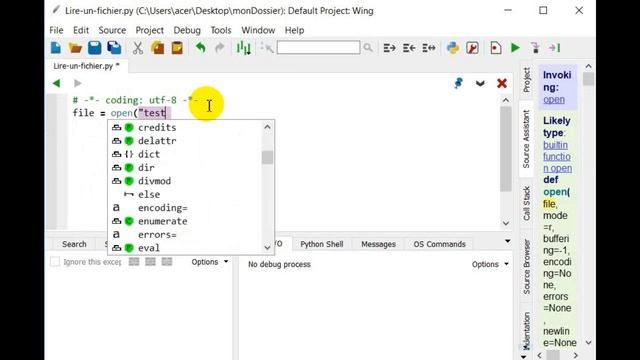Screen dimensions: 640x360
Task: Open the Project menu
Action: pyautogui.click(x=149, y=30)
